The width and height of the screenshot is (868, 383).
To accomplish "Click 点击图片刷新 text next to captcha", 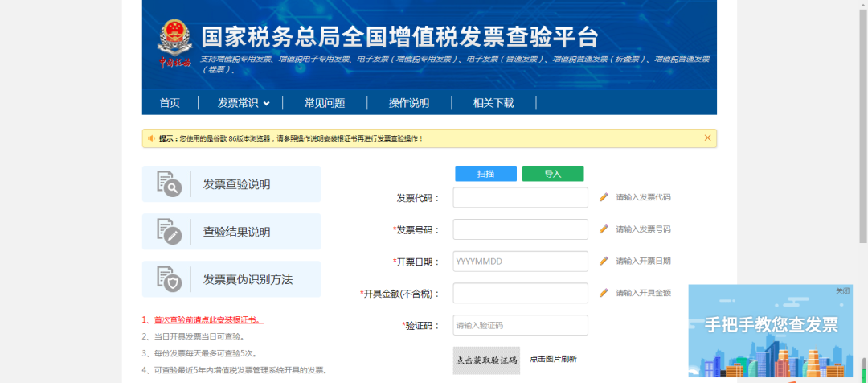I will [554, 359].
